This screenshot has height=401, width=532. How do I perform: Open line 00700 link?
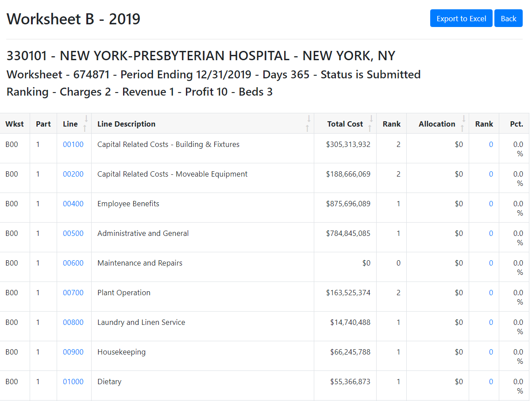(x=73, y=293)
